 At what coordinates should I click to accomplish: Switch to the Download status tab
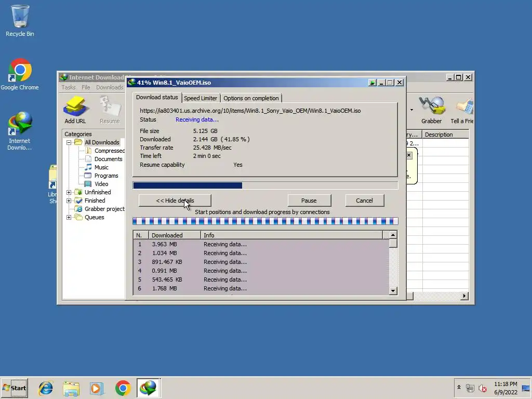click(157, 97)
